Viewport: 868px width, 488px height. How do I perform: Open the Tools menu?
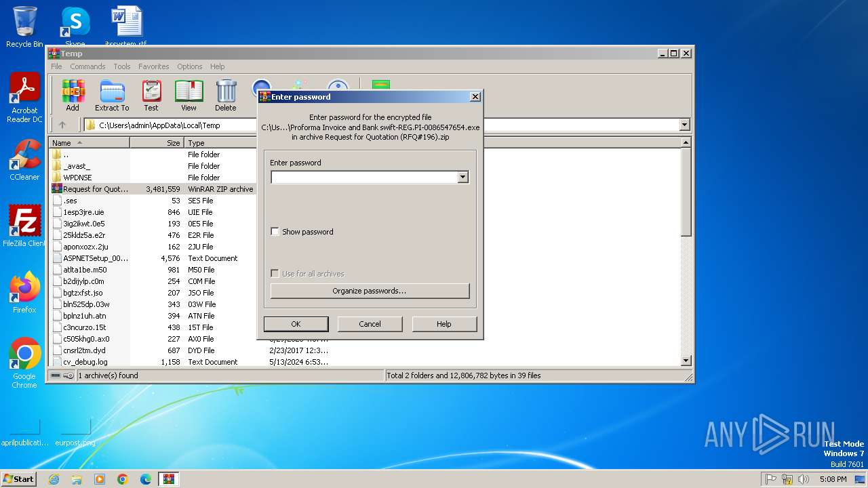pos(122,66)
